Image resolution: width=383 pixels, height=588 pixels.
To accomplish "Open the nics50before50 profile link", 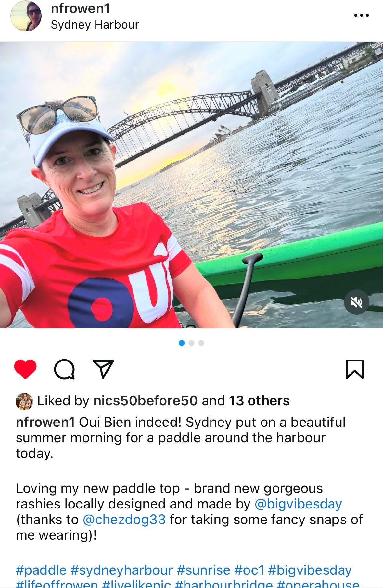I will pyautogui.click(x=146, y=401).
